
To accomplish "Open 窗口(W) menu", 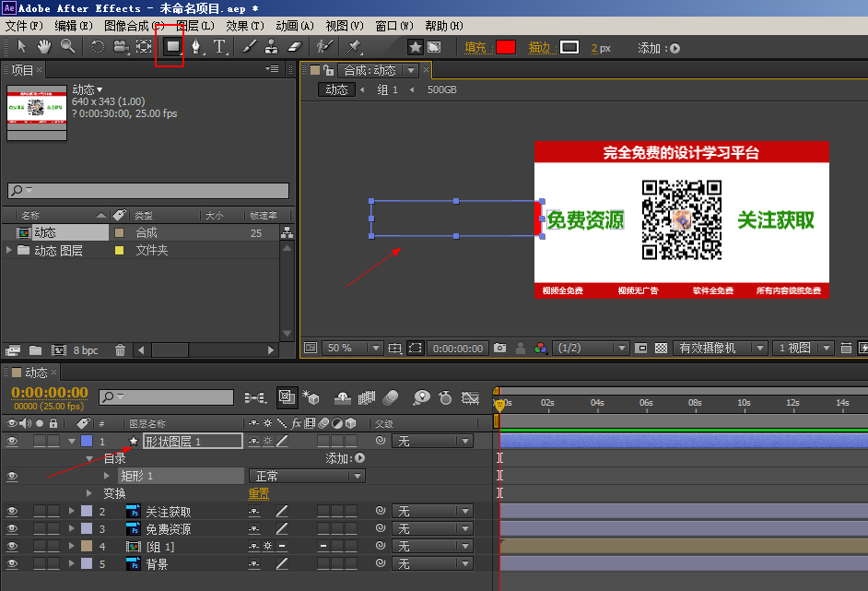I will (x=394, y=26).
